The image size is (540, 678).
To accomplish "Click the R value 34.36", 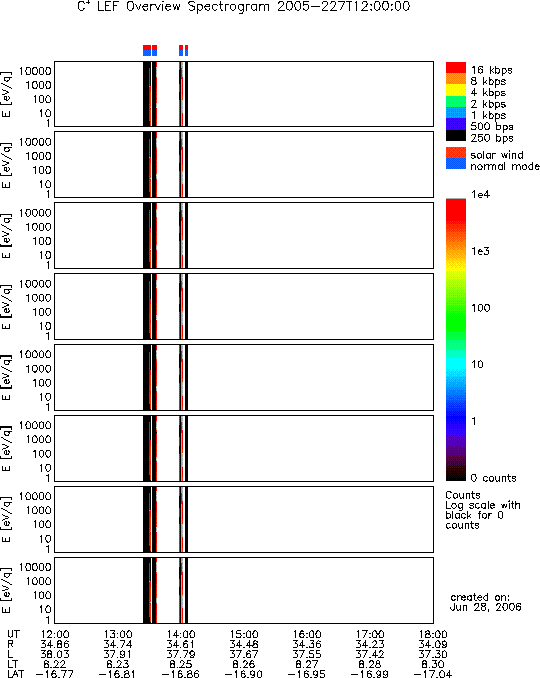I will point(307,644).
